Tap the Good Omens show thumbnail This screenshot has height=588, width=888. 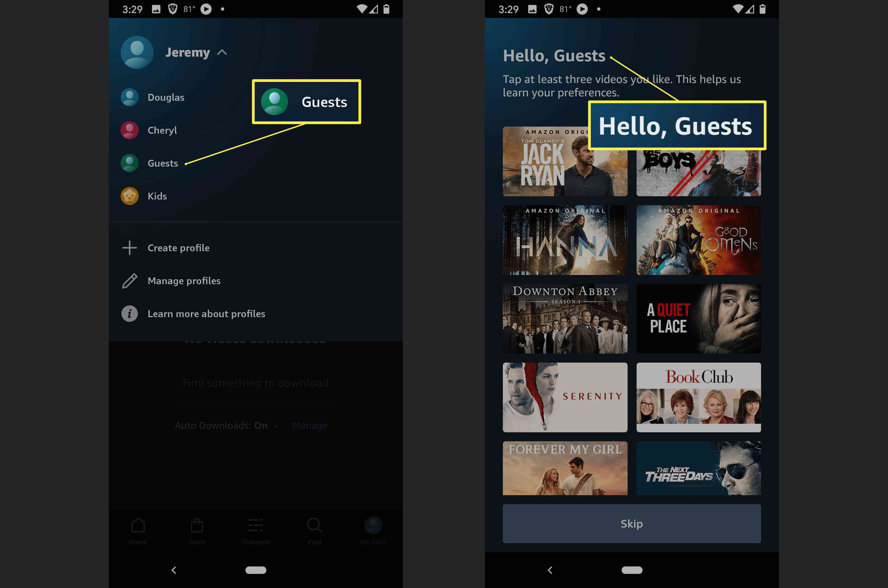point(698,240)
